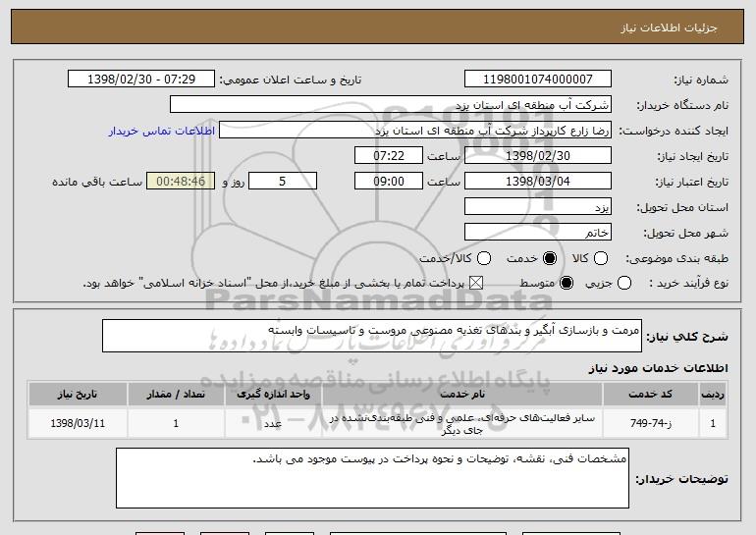
Task: Select the کالا/خدمت radio button
Action: tap(484, 258)
